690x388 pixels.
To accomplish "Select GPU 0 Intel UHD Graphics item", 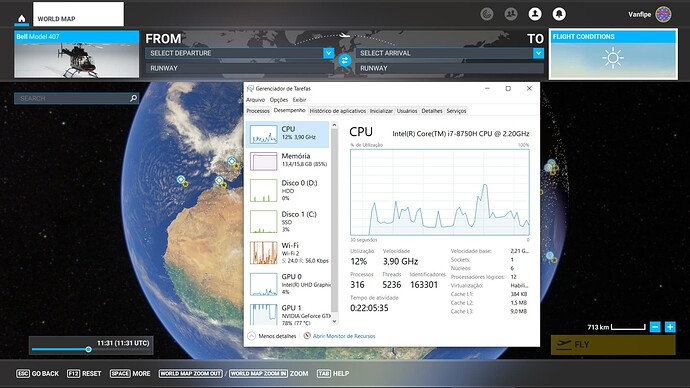I will point(288,284).
